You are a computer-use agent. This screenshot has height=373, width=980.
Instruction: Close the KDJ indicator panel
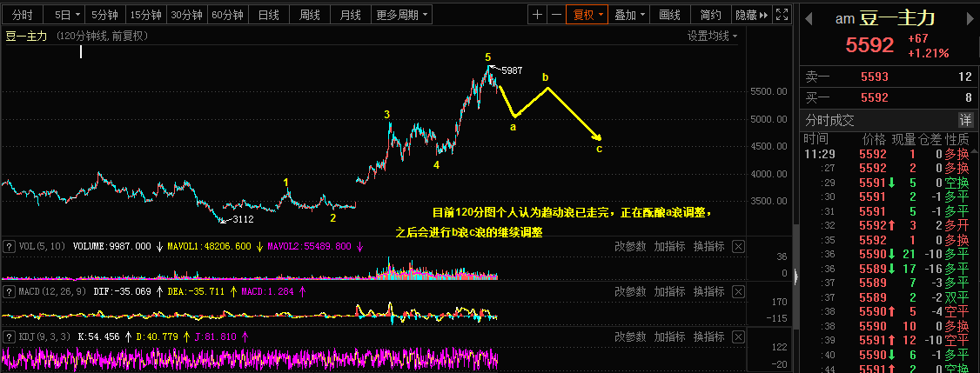coord(738,336)
